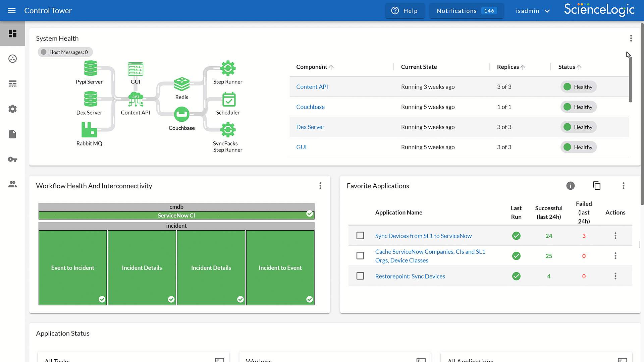644x362 pixels.
Task: Click the Current State column header
Action: [x=419, y=67]
